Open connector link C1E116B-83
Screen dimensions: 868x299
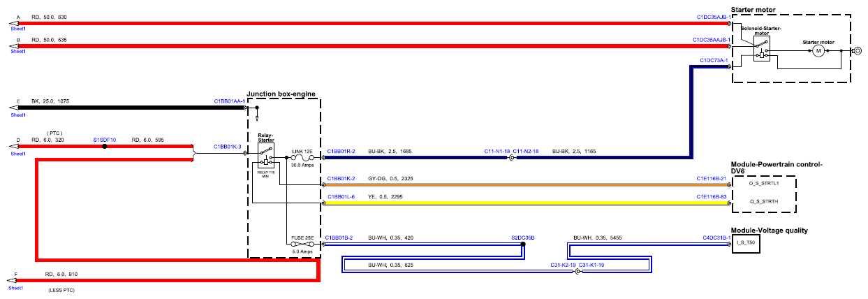(712, 196)
